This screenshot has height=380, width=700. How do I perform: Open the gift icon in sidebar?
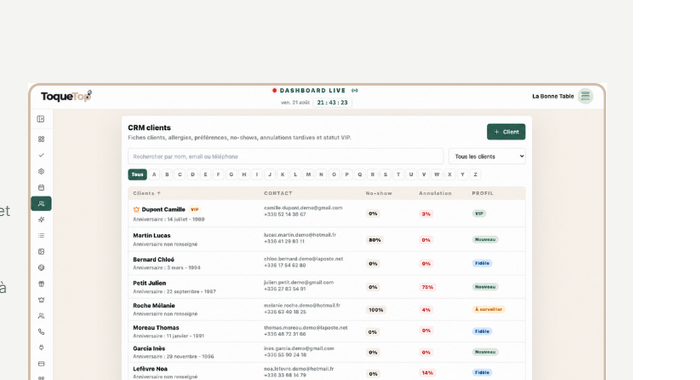tap(41, 284)
